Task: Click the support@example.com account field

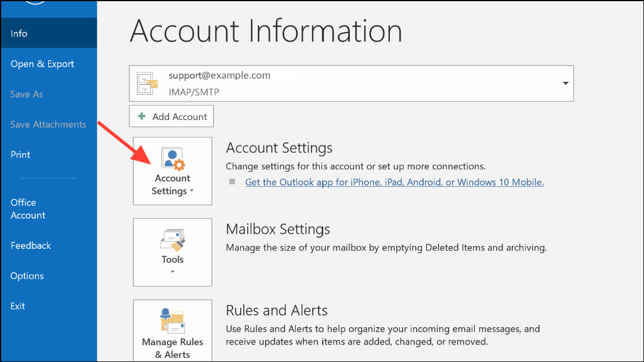Action: 351,84
